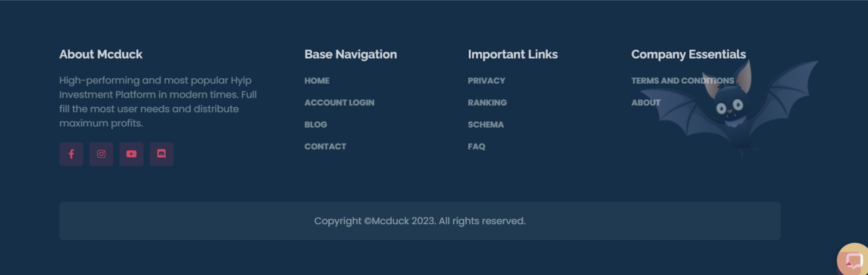View the RANKING page link
This screenshot has width=868, height=275.
[x=487, y=103]
